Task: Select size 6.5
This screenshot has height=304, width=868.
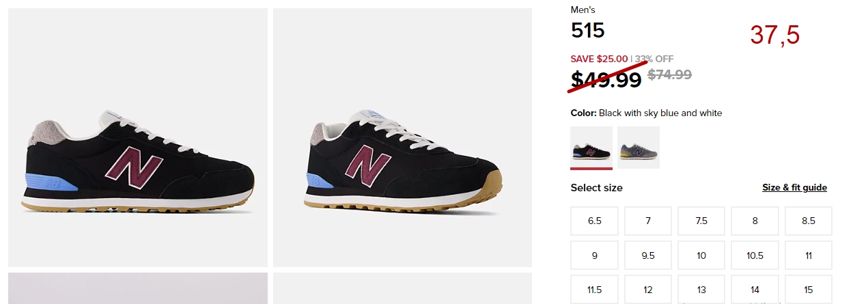Action: pos(595,221)
